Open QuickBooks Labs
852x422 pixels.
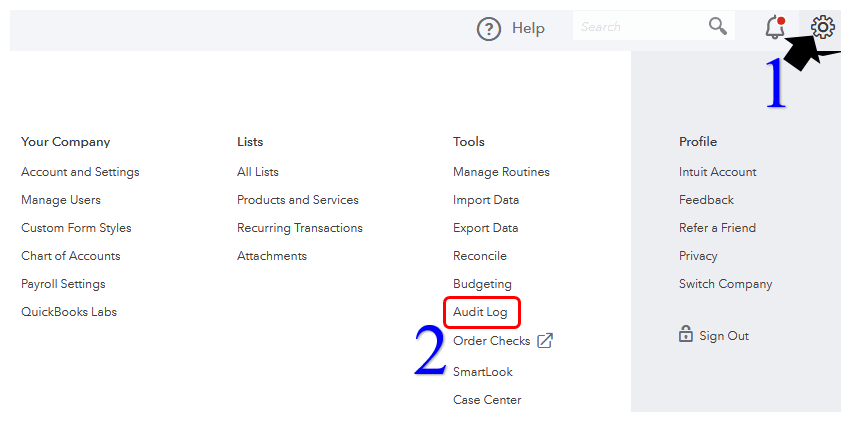coord(69,312)
